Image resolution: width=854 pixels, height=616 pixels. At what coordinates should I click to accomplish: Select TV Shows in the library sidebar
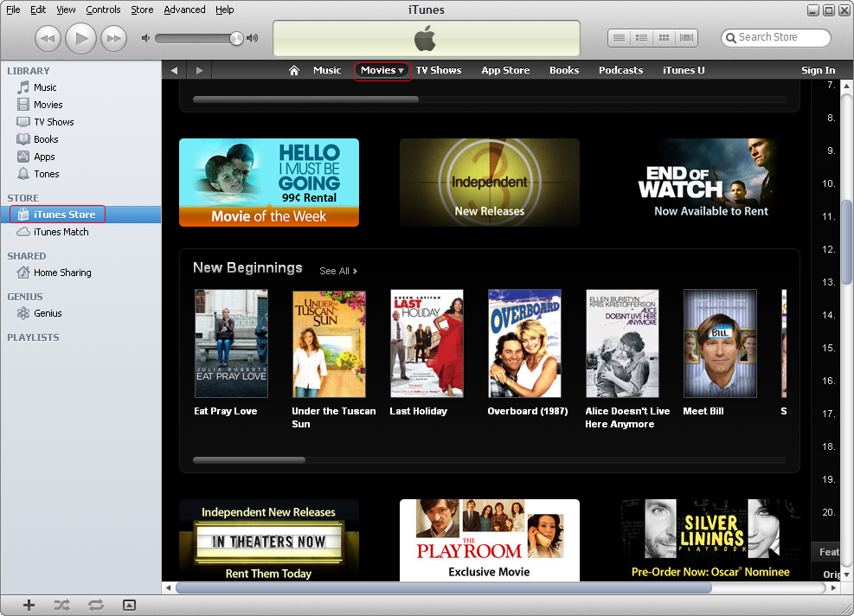click(80, 123)
